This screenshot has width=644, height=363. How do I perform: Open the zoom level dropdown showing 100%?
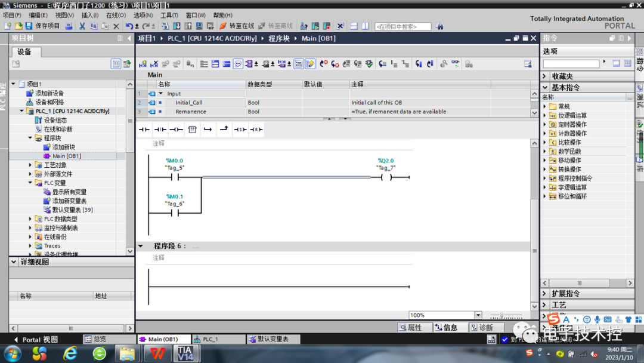(477, 315)
